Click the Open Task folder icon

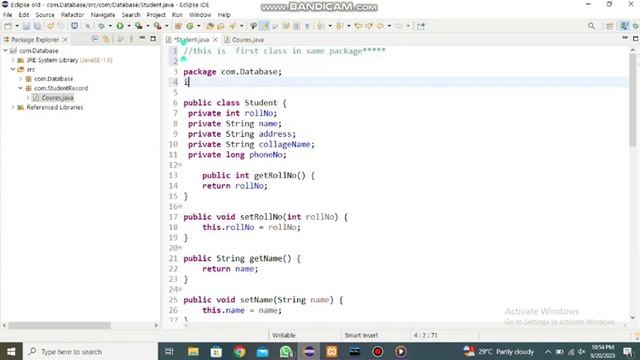pos(220,26)
